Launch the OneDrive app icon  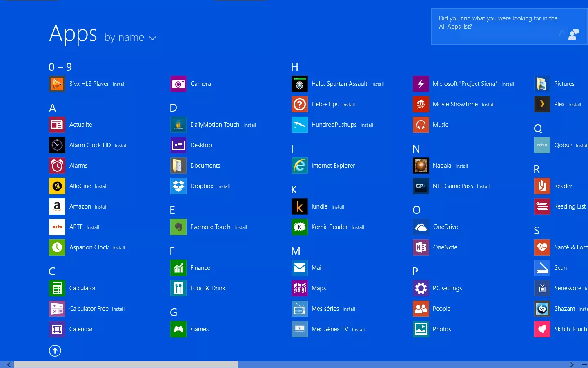(421, 227)
